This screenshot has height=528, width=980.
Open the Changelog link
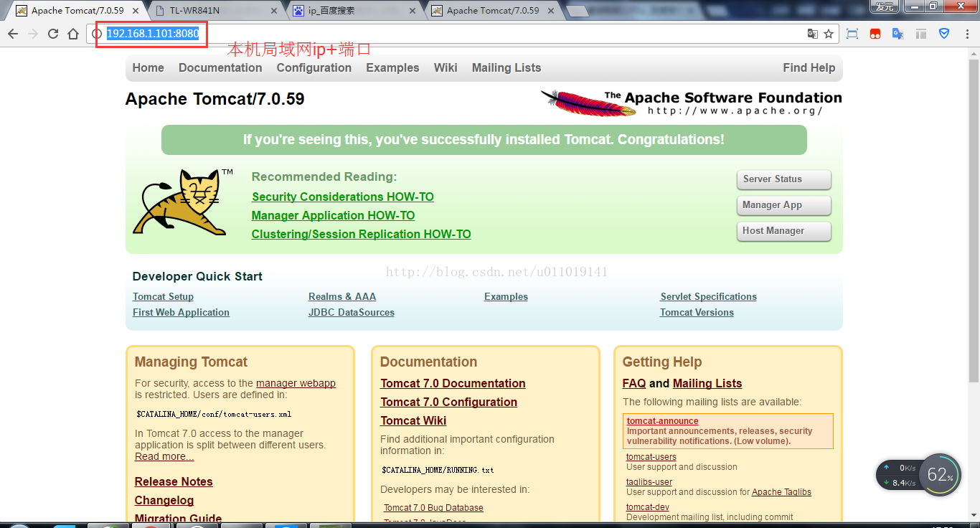[x=164, y=500]
